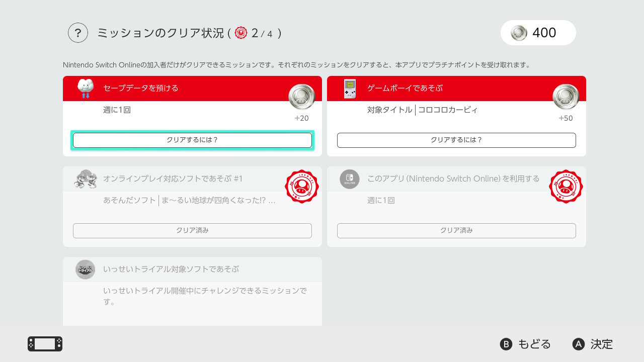644x362 pixels.
Task: Click the コロコロカービィ target title text
Action: (x=448, y=110)
